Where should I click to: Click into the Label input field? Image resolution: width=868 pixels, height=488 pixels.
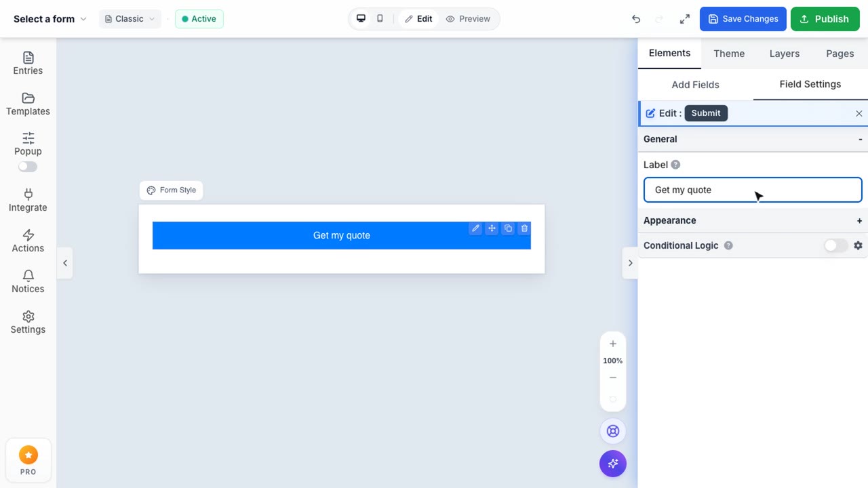coord(753,190)
